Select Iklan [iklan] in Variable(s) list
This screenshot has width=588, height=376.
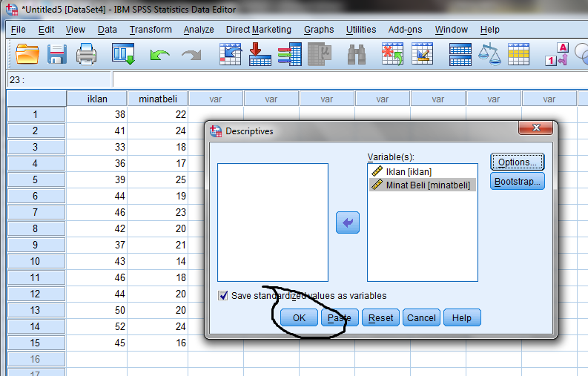click(x=423, y=171)
